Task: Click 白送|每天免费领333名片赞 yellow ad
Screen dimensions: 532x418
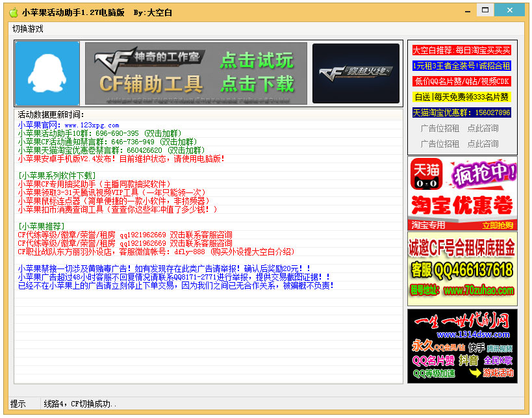Action: [462, 97]
